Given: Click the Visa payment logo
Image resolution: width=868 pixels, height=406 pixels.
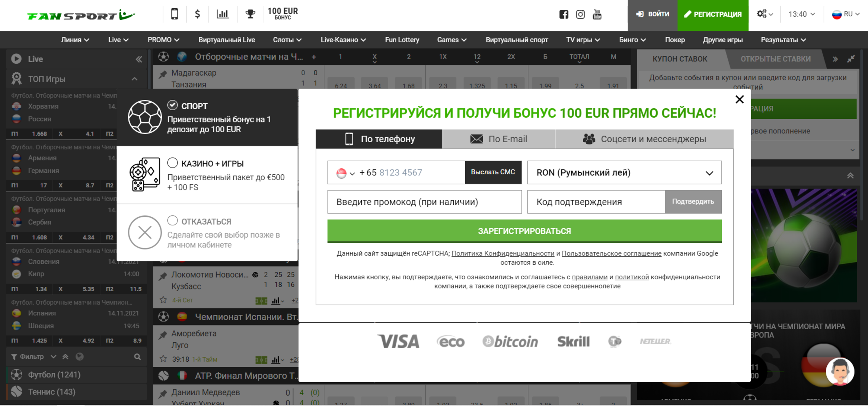Looking at the screenshot, I should click(398, 341).
